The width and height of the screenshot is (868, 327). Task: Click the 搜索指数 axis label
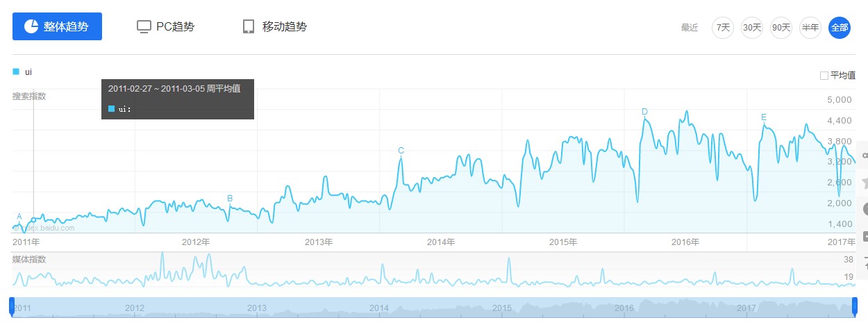click(29, 97)
